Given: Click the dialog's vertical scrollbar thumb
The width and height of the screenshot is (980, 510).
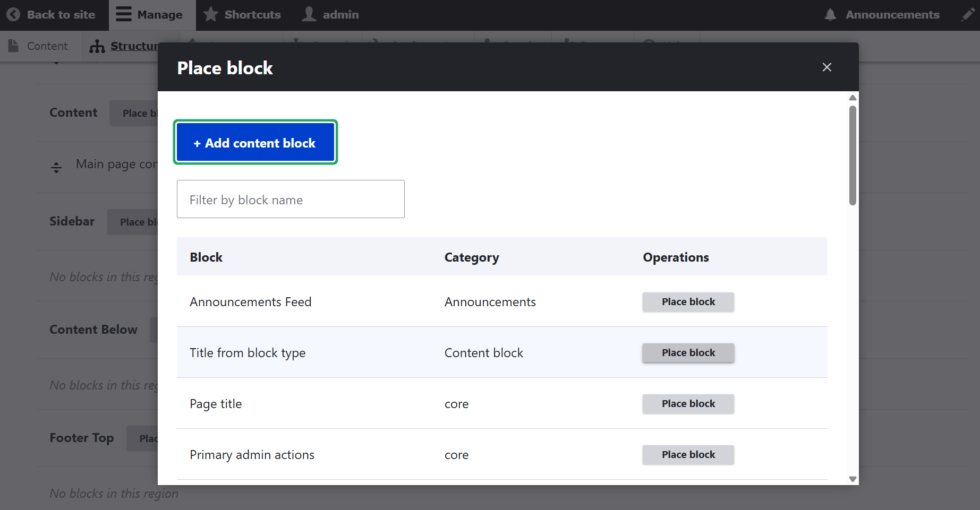Looking at the screenshot, I should 853,155.
